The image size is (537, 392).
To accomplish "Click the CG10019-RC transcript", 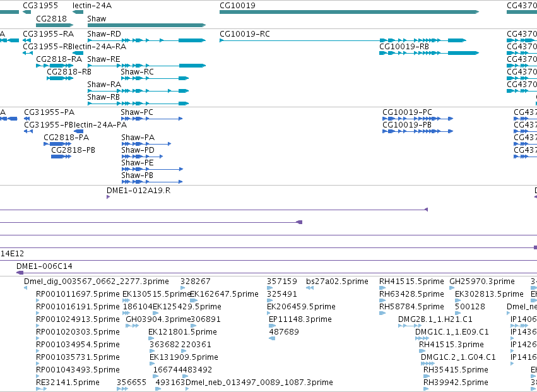I will [x=343, y=40].
